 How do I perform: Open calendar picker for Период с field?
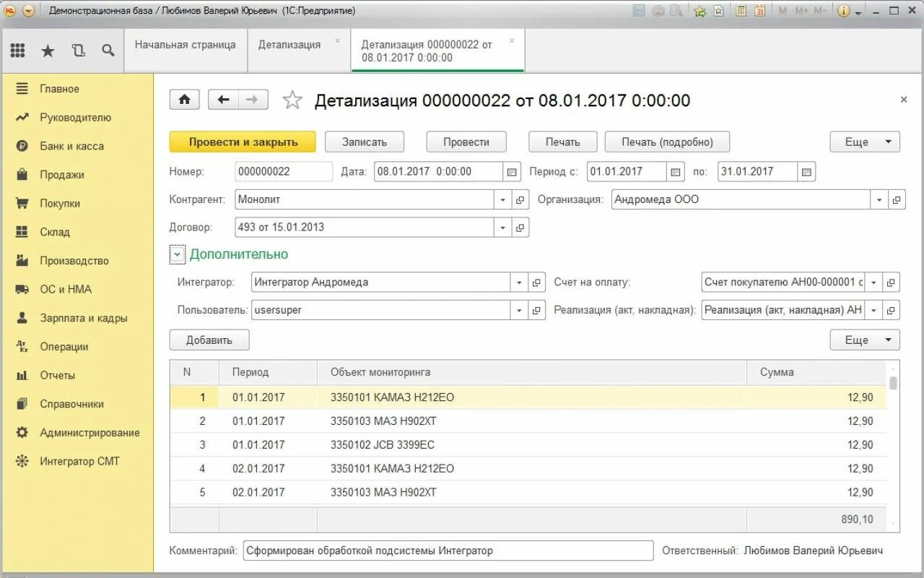[x=676, y=172]
